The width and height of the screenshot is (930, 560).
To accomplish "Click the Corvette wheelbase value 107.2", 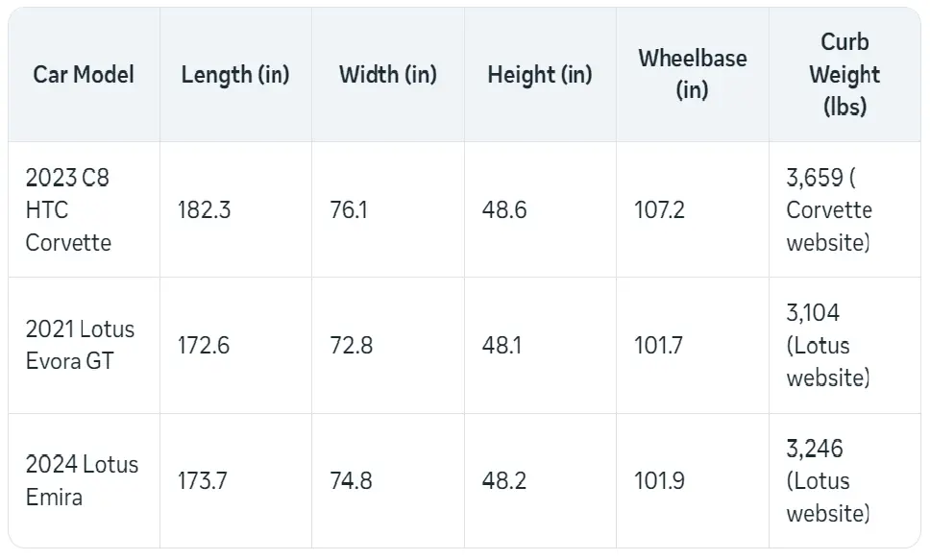I will point(659,209).
